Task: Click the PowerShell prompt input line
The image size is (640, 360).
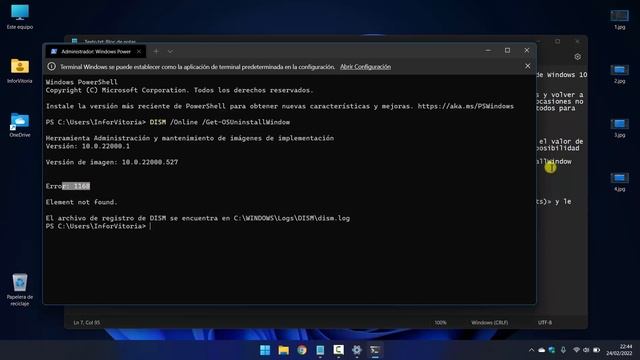Action: pos(98,226)
